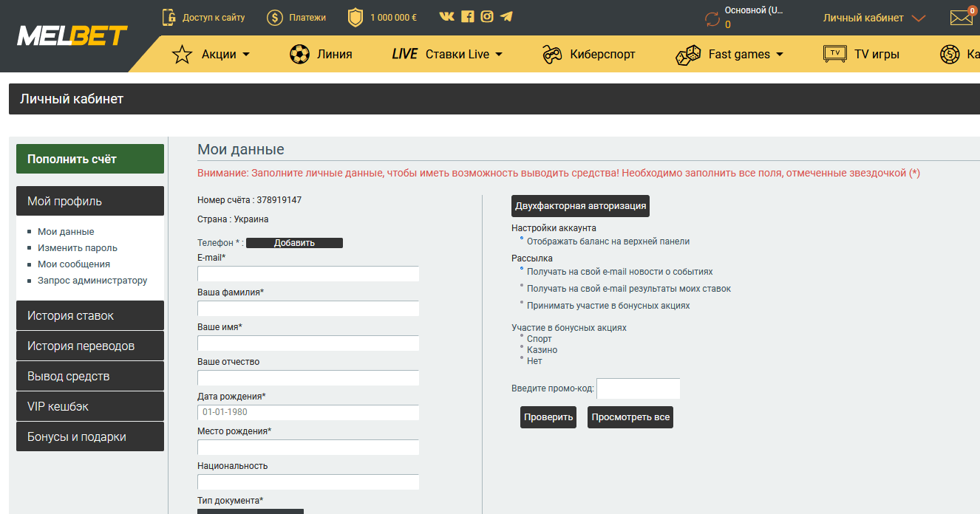
Task: Toggle e-mail новости о событиях subscription
Action: [x=522, y=269]
